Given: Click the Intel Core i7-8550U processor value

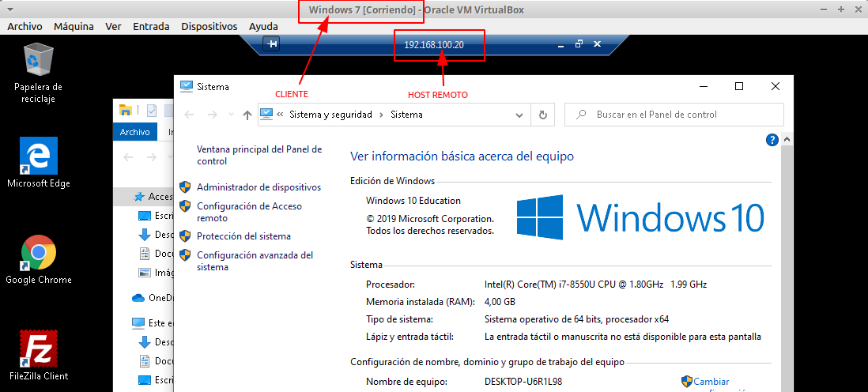Looking at the screenshot, I should tap(595, 285).
